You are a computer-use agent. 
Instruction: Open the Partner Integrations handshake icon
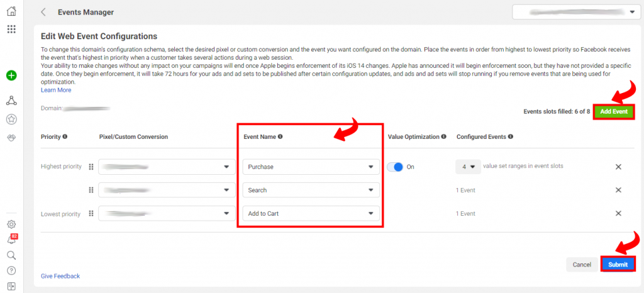[x=11, y=138]
